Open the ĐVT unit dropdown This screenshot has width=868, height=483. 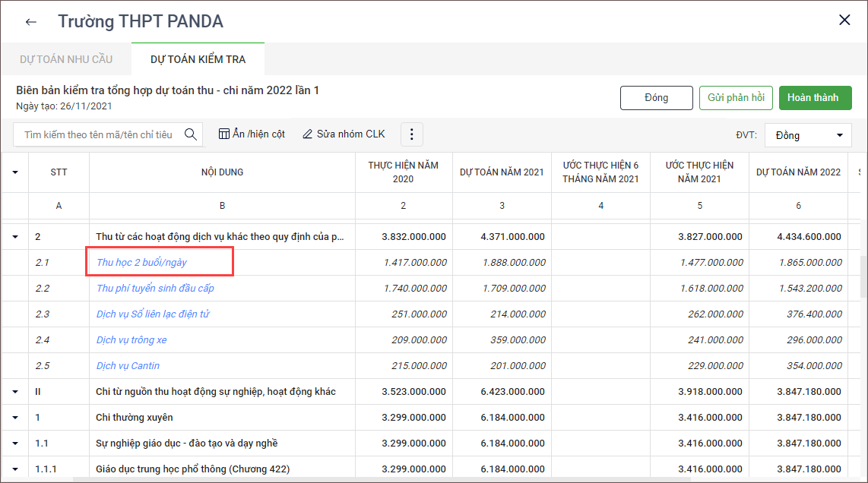click(808, 135)
